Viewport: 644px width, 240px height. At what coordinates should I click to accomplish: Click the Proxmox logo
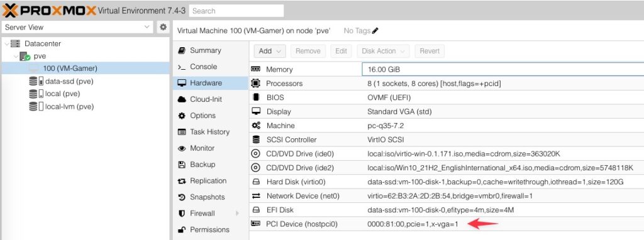click(49, 10)
